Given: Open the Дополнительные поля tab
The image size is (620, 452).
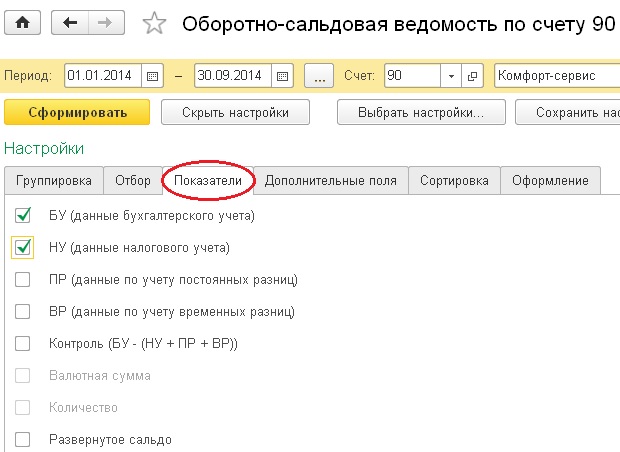Looking at the screenshot, I should point(331,181).
